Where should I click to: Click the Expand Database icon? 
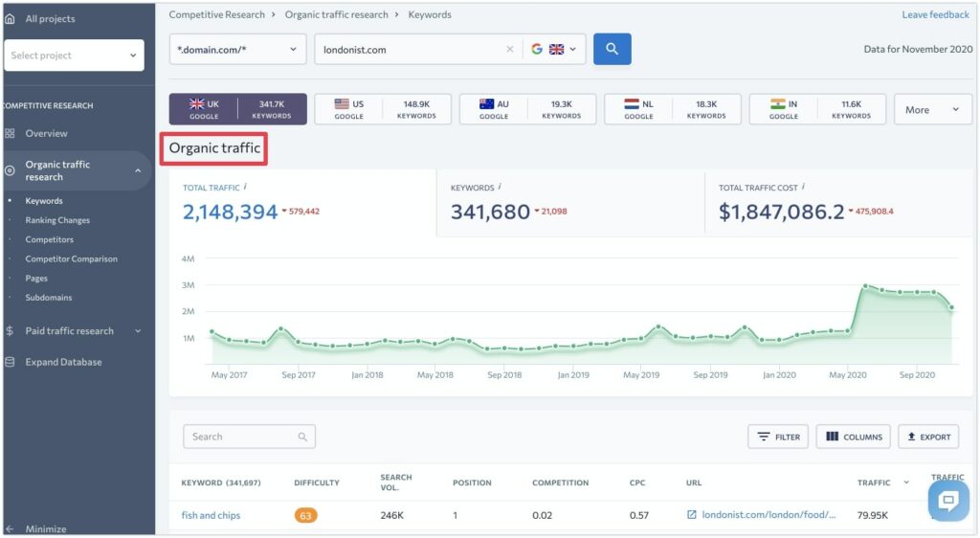point(10,362)
